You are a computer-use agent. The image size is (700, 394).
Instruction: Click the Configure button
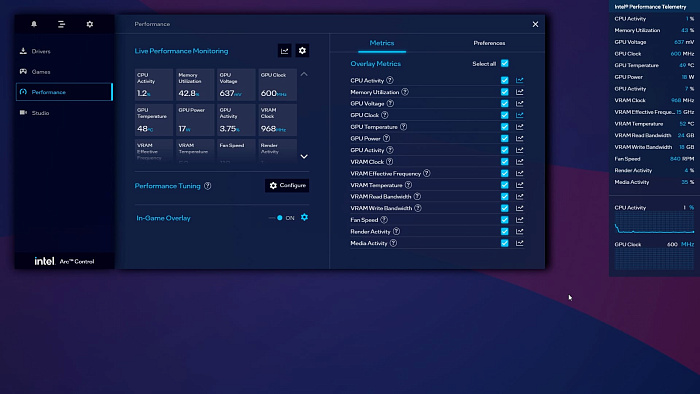coord(287,186)
